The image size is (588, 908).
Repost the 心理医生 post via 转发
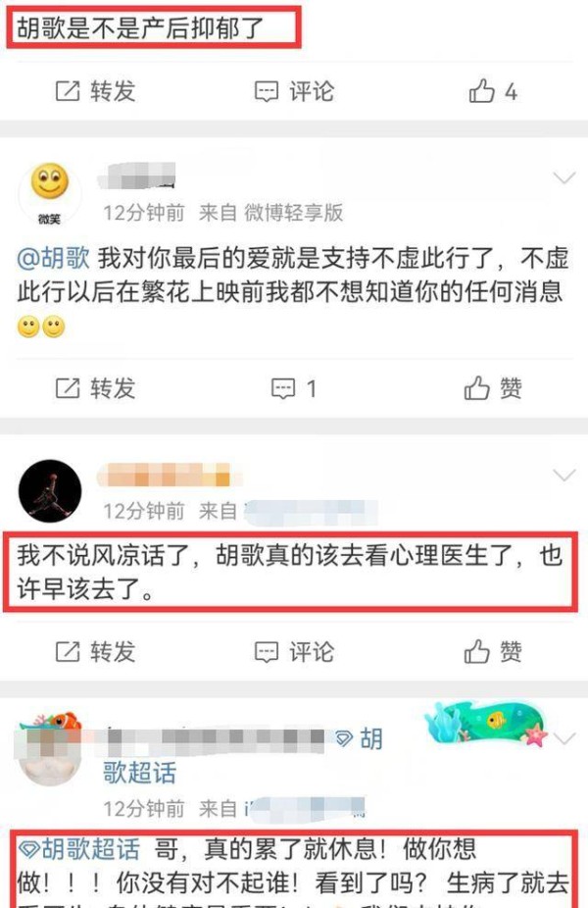pos(95,652)
